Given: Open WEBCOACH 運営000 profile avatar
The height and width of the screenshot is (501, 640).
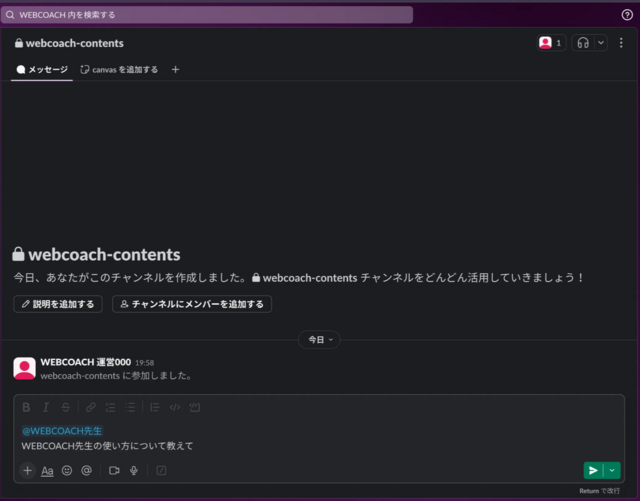Looking at the screenshot, I should pos(24,368).
